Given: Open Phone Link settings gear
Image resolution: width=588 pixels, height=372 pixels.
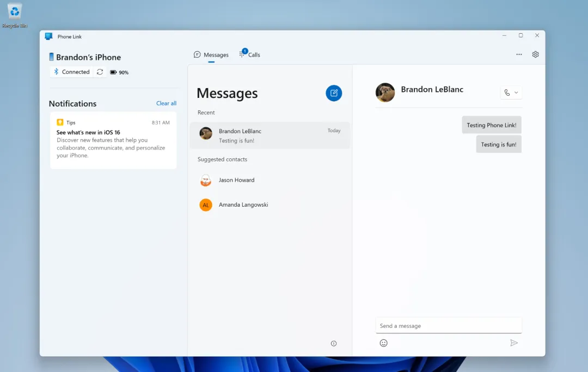Looking at the screenshot, I should point(536,54).
